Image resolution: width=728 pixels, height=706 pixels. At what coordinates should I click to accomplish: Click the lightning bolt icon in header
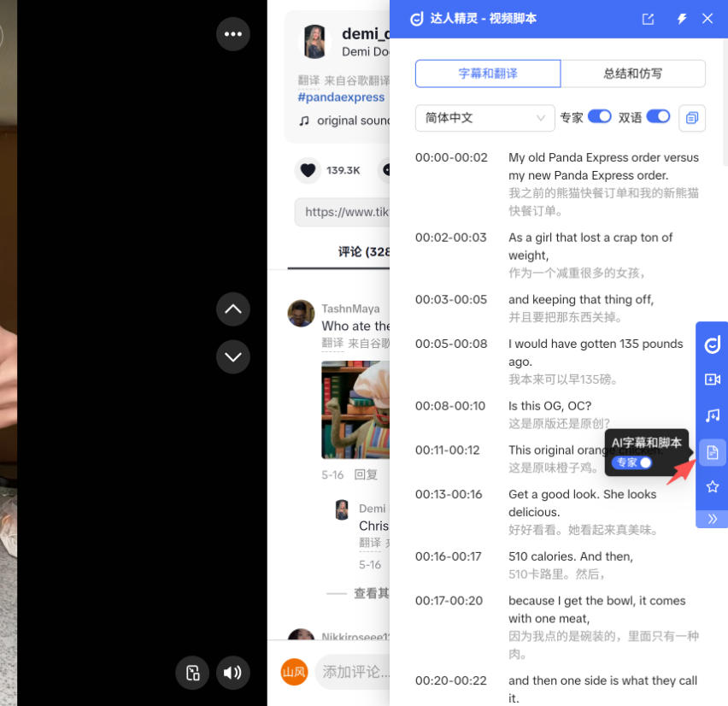pos(681,19)
